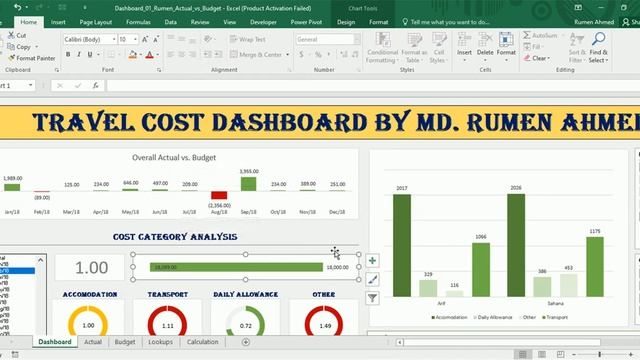Viewport: 640px width, 360px height.
Task: Open the font size 10 dropdown
Action: pos(135,39)
